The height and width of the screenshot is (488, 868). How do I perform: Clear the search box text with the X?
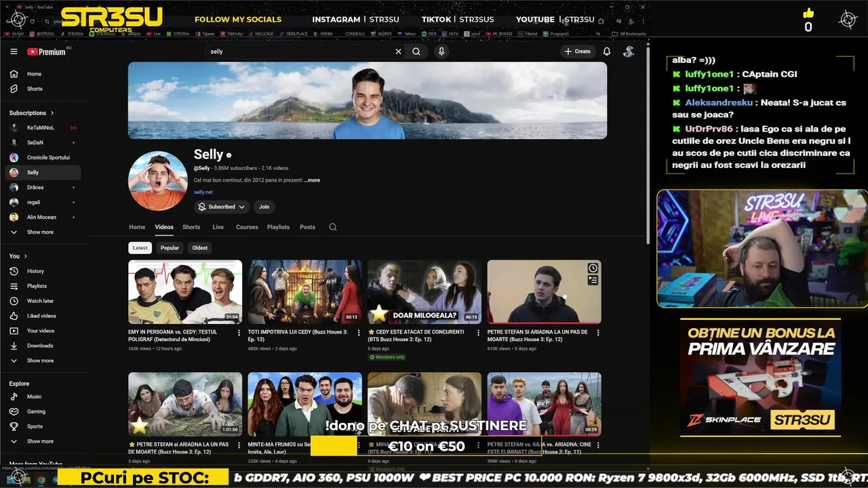[398, 52]
